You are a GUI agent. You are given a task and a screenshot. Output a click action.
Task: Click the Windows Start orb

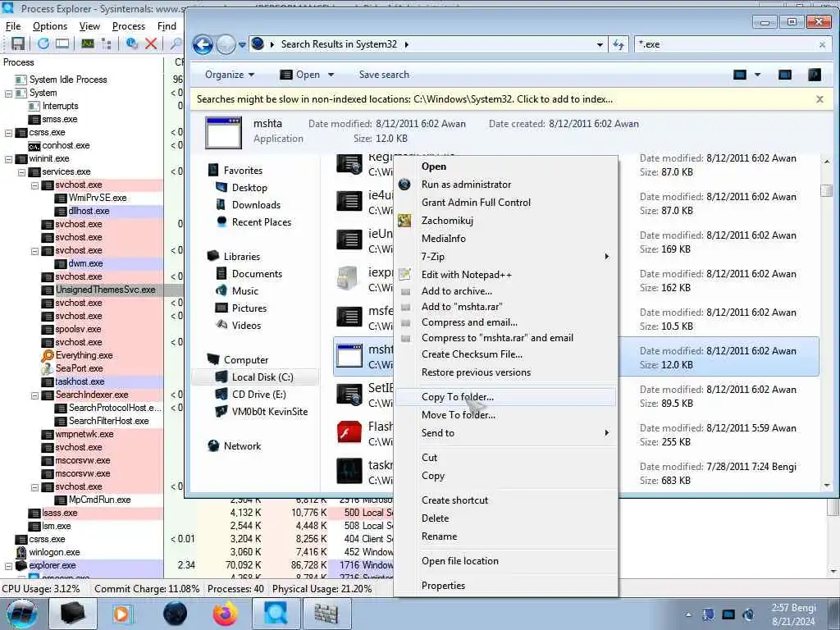(22, 614)
